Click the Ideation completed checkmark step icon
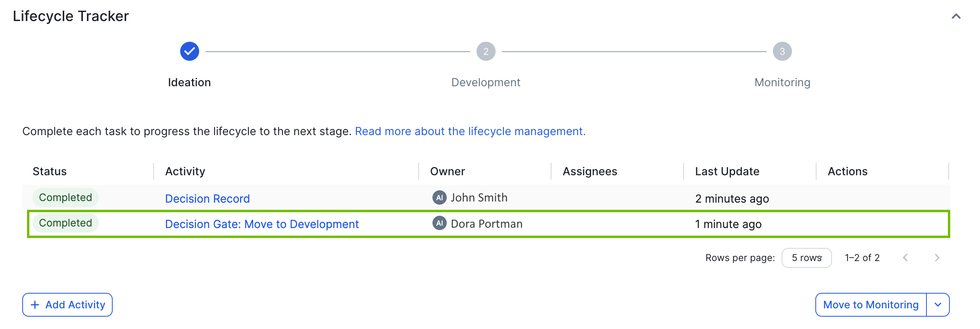The image size is (980, 329). (x=189, y=51)
